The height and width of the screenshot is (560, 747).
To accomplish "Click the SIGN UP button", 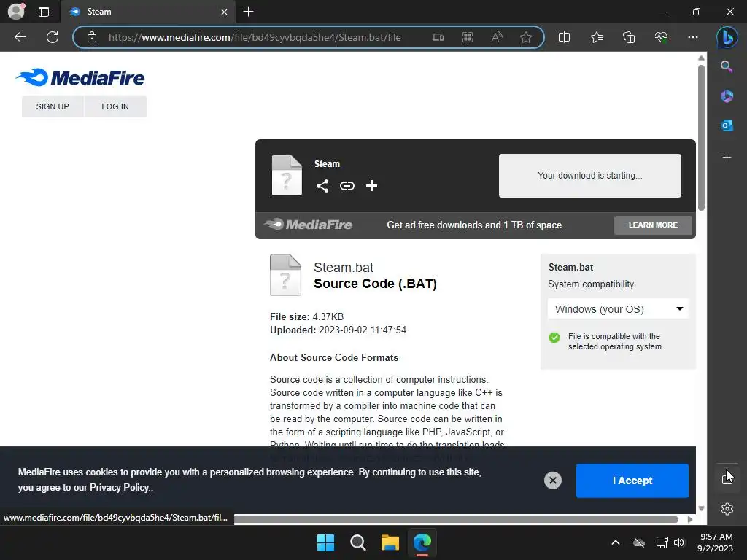I will click(x=53, y=106).
